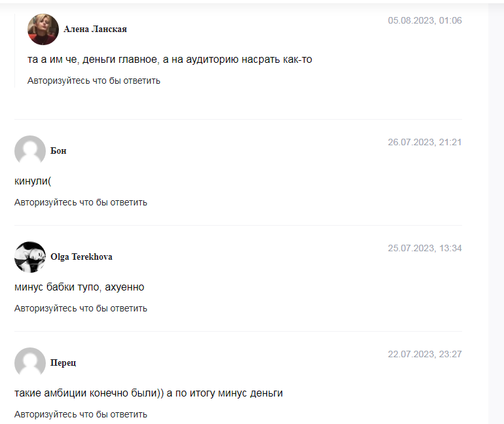Open Перец's default avatar icon
Viewport: 504px width, 424px height.
[30, 362]
